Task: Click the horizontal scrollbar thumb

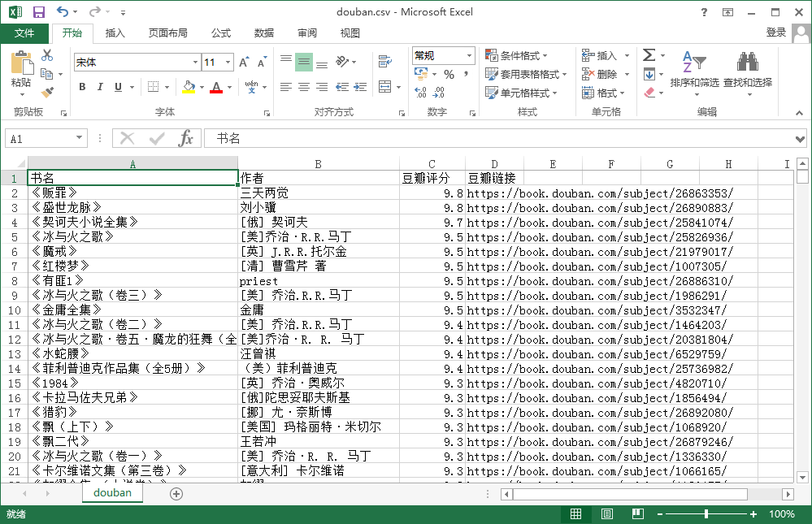Action: pos(630,494)
